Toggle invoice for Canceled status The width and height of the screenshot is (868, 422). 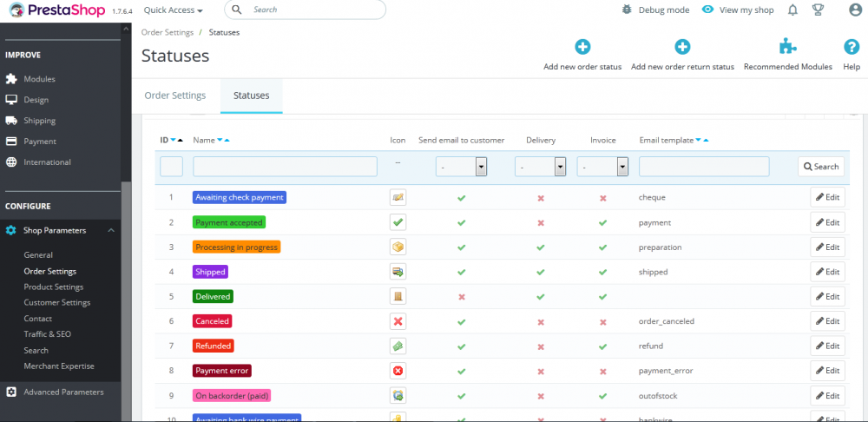[603, 322]
